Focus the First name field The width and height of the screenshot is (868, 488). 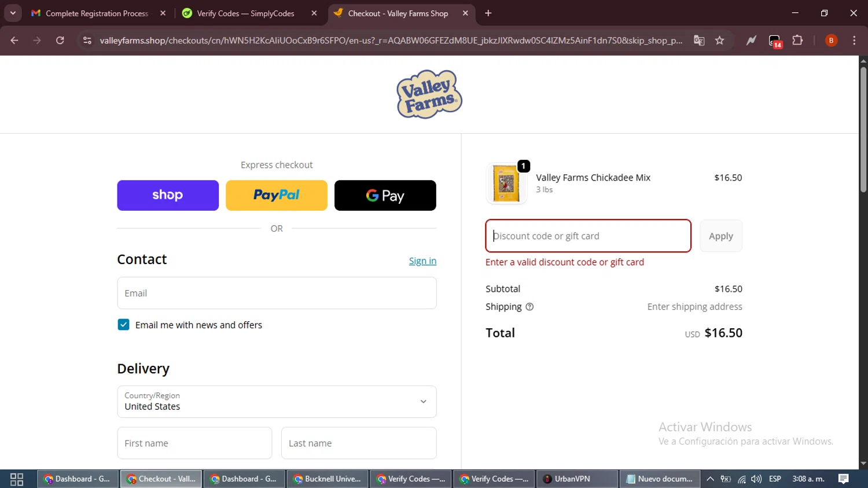(194, 443)
